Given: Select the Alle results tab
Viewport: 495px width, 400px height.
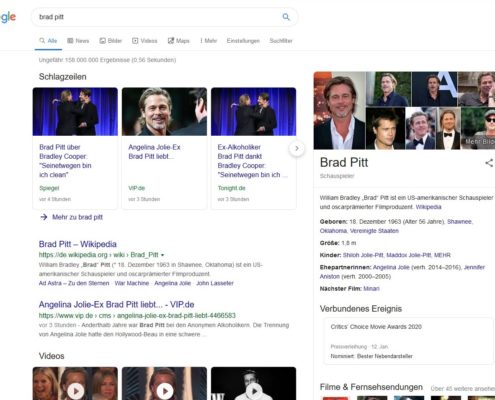Looking at the screenshot, I should pyautogui.click(x=48, y=41).
